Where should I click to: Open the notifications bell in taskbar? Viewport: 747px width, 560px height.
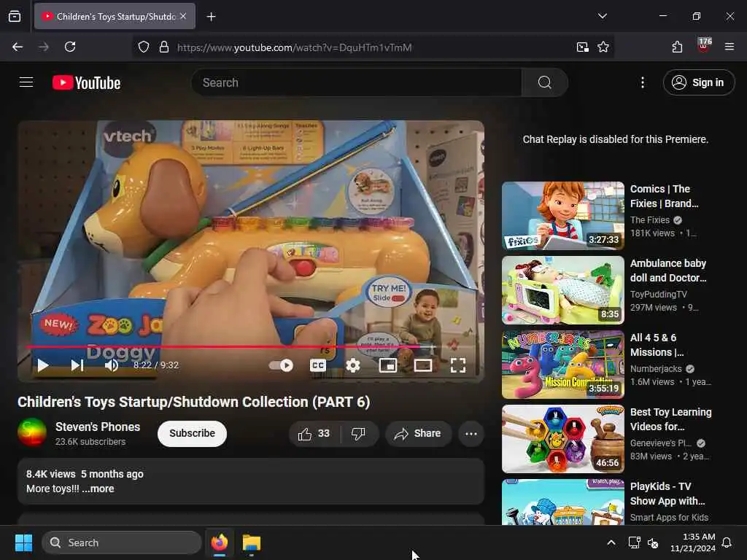727,542
